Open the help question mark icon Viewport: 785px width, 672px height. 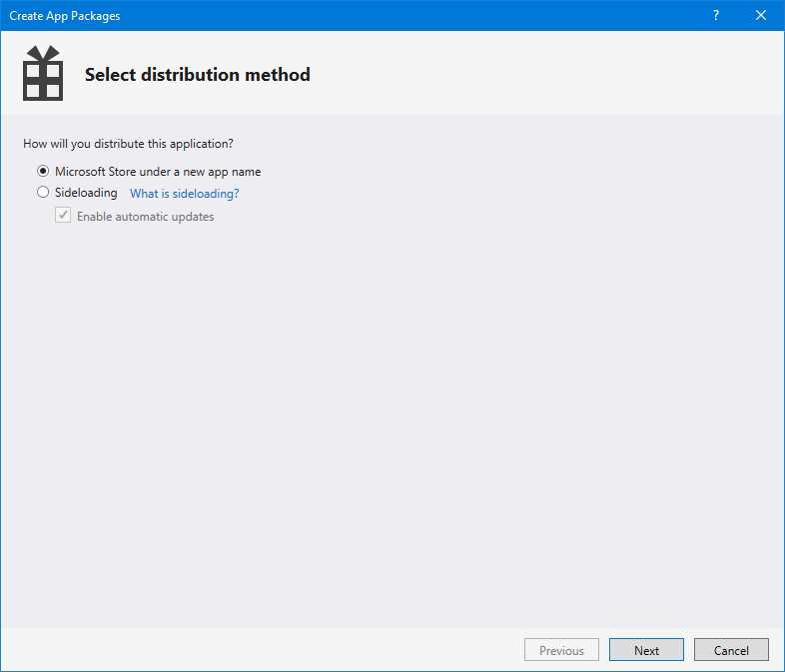(716, 16)
